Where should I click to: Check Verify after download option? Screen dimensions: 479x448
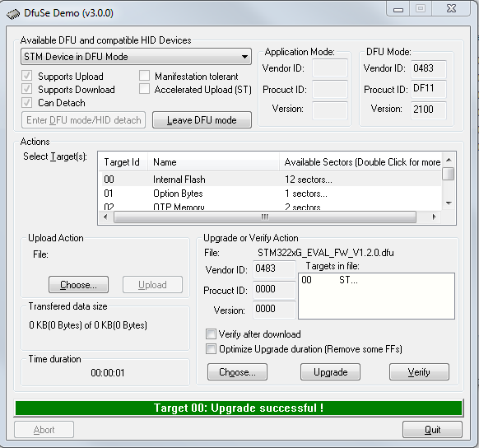click(x=211, y=334)
